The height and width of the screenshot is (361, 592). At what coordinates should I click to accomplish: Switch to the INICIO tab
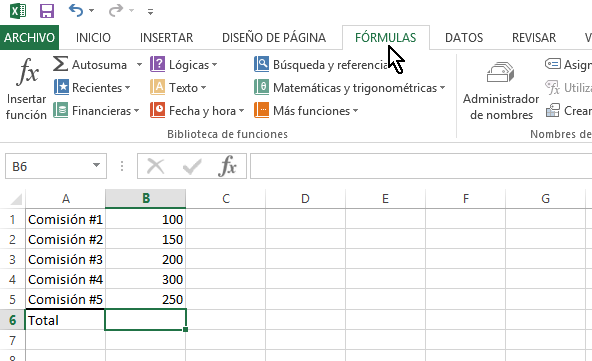93,37
